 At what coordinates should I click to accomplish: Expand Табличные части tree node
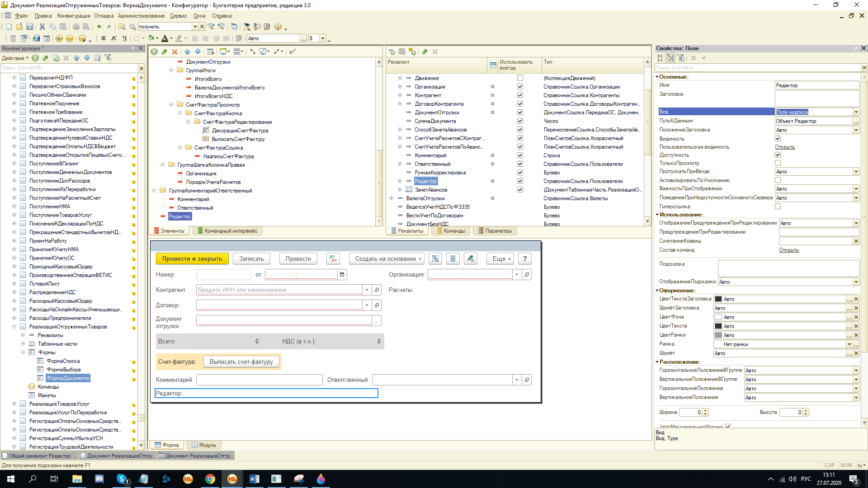pyautogui.click(x=23, y=344)
